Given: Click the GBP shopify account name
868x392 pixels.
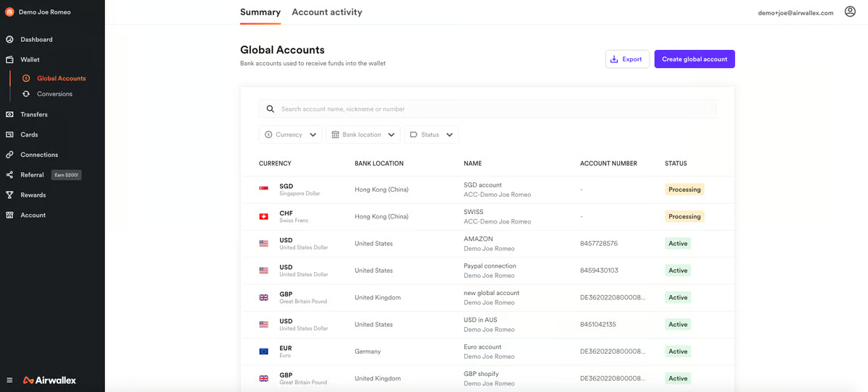Looking at the screenshot, I should [482, 374].
